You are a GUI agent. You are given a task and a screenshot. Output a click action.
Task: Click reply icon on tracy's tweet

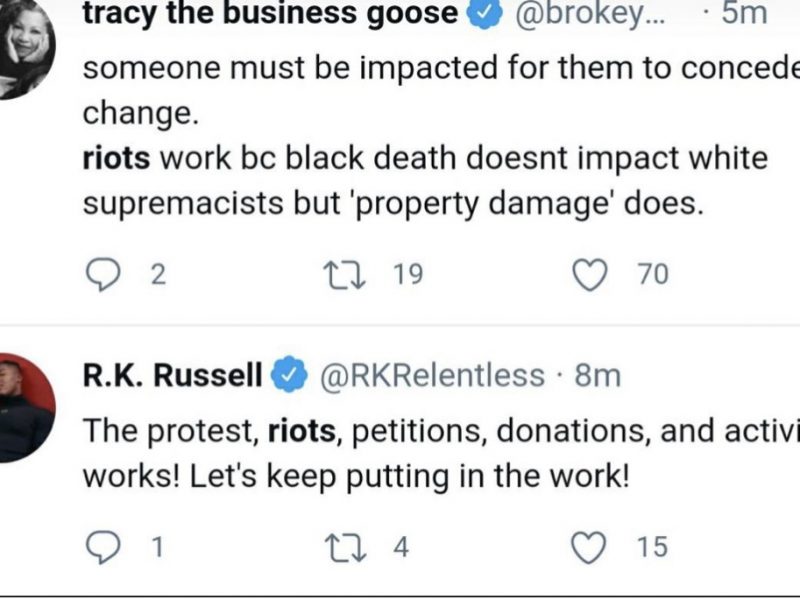coord(101,274)
